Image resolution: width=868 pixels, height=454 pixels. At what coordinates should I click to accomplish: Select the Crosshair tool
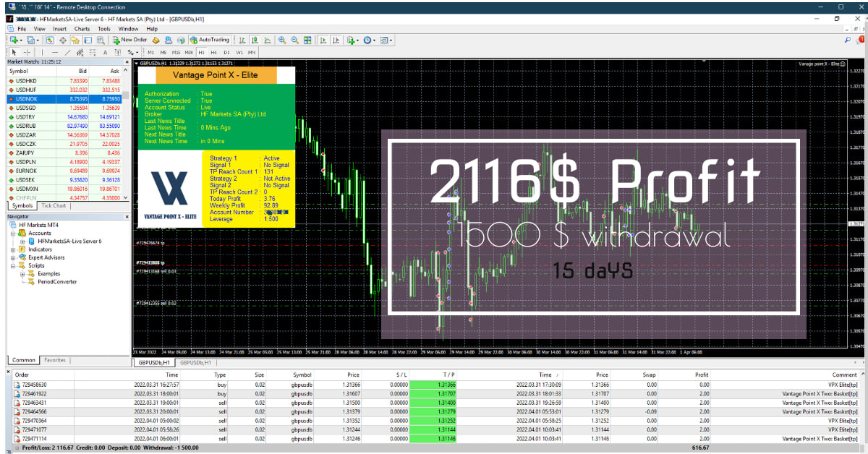click(x=27, y=52)
